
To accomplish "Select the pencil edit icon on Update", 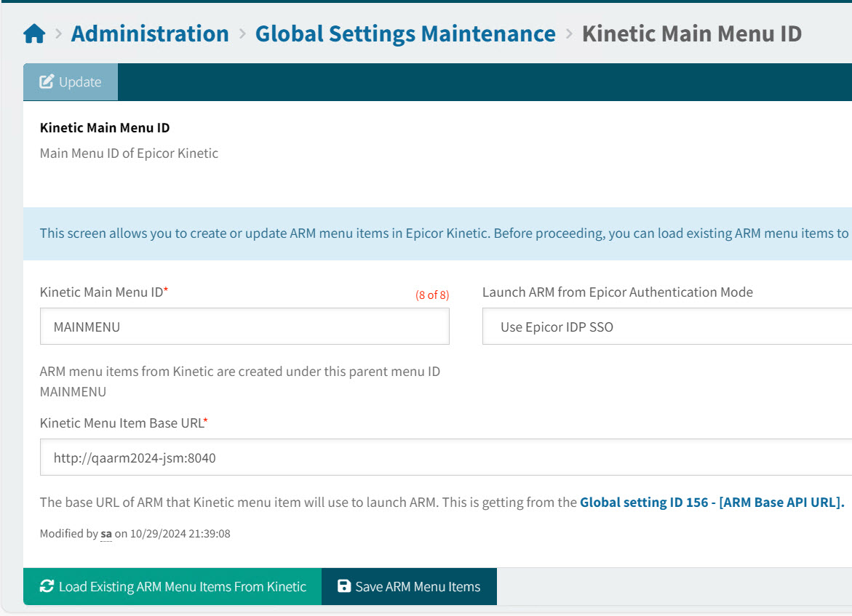I will pos(46,81).
